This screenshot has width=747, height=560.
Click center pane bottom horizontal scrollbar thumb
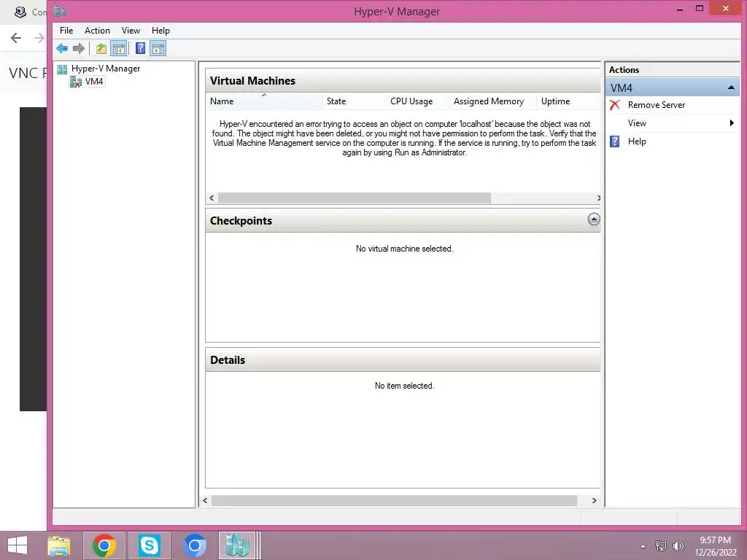tap(394, 500)
